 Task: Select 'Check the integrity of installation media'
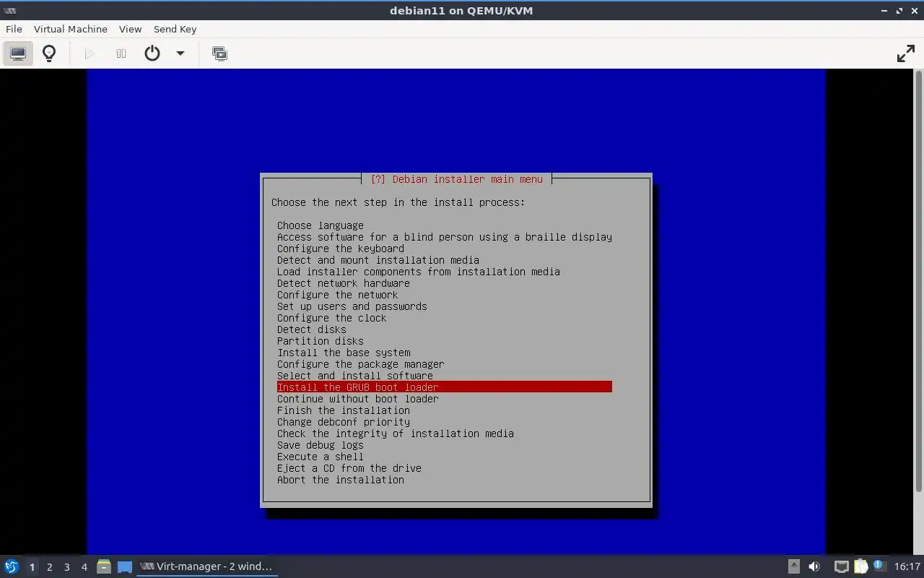pos(395,433)
